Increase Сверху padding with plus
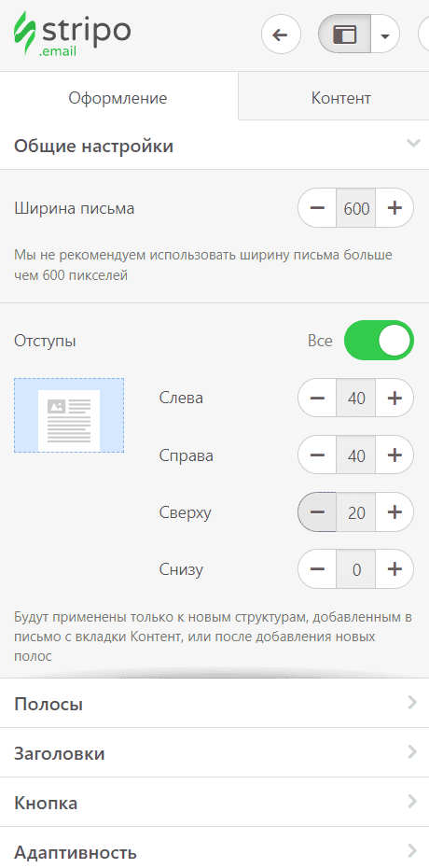This screenshot has width=429, height=868. [394, 512]
